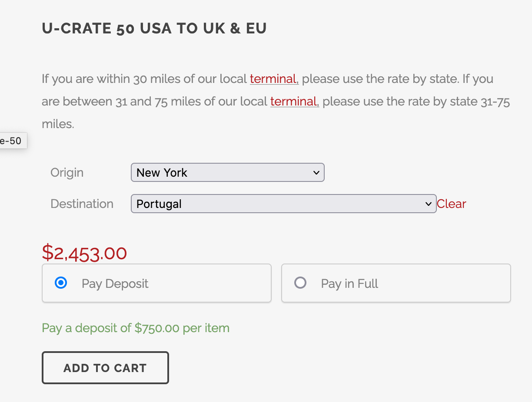
Task: Select the Pay Deposit radio button
Action: [61, 283]
